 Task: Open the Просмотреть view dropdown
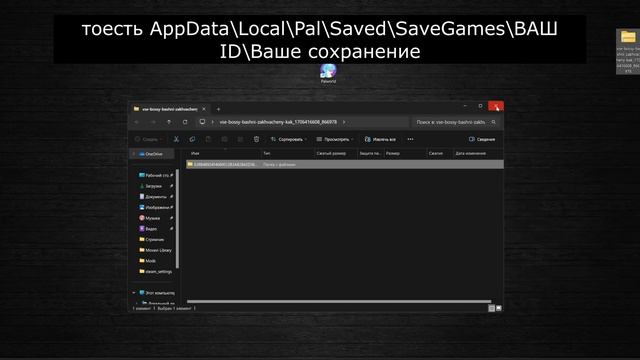coord(335,139)
